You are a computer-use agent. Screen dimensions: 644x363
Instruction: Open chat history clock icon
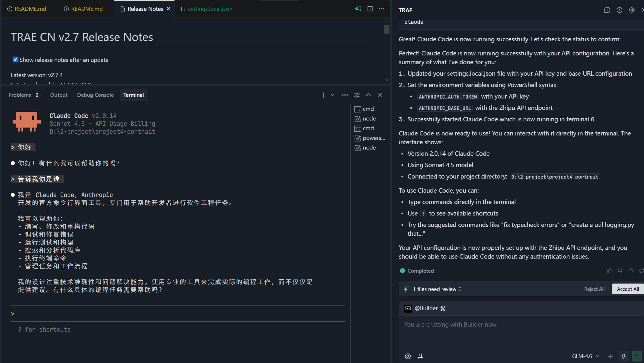[x=619, y=10]
